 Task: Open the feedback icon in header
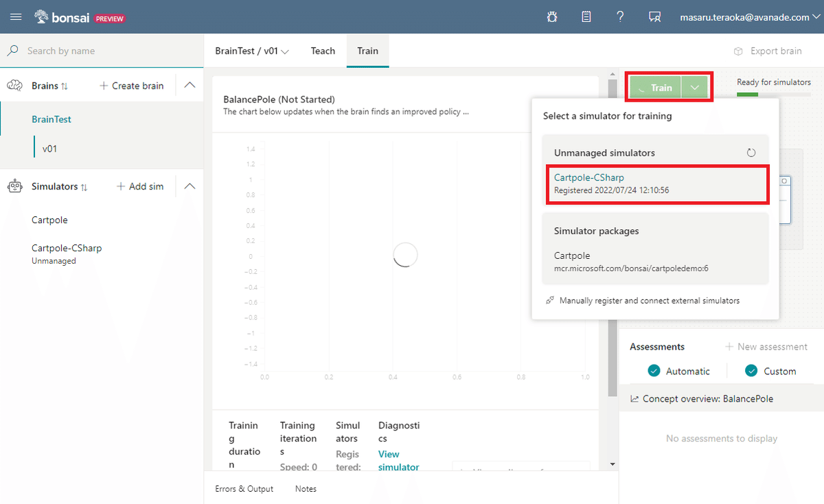654,17
